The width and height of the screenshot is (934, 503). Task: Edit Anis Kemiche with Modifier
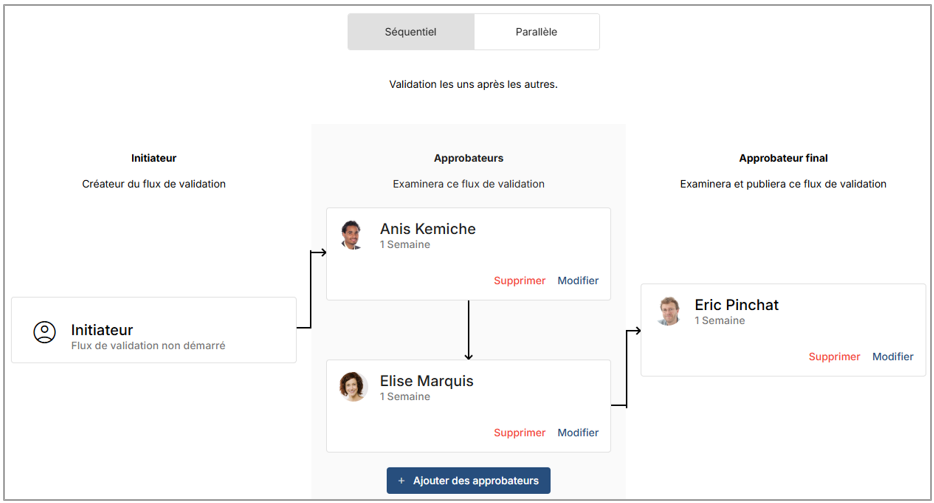click(578, 281)
